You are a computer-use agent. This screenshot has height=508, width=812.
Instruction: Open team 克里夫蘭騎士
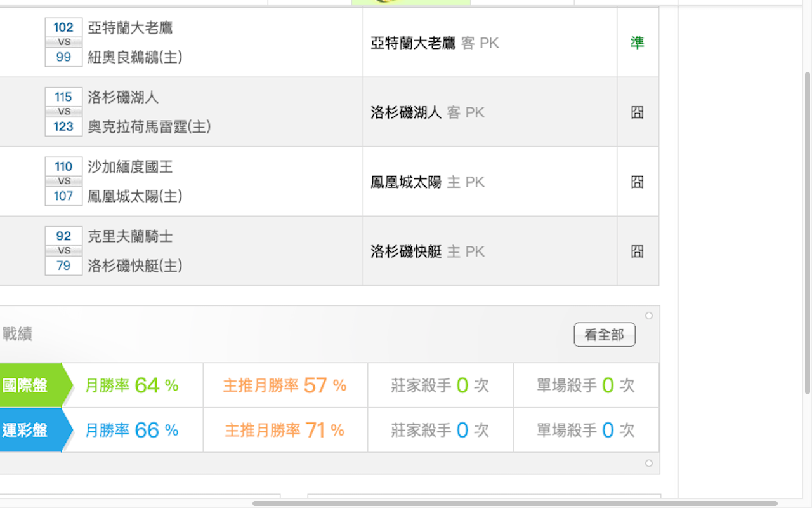[130, 237]
